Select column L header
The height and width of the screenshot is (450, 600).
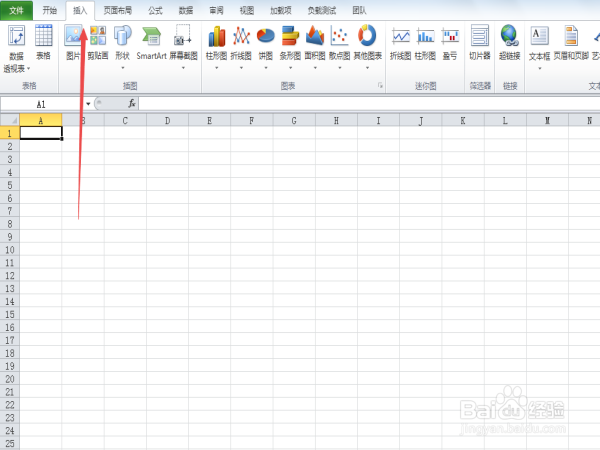click(505, 121)
